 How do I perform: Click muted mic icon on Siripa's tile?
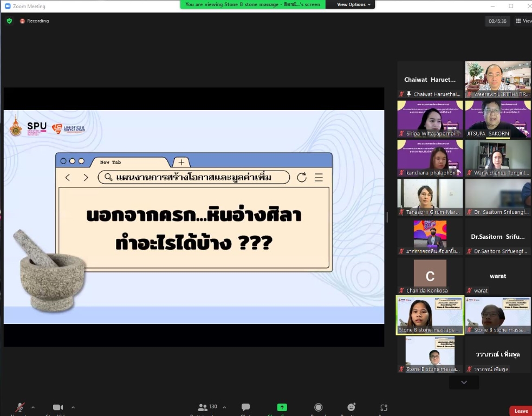point(402,133)
